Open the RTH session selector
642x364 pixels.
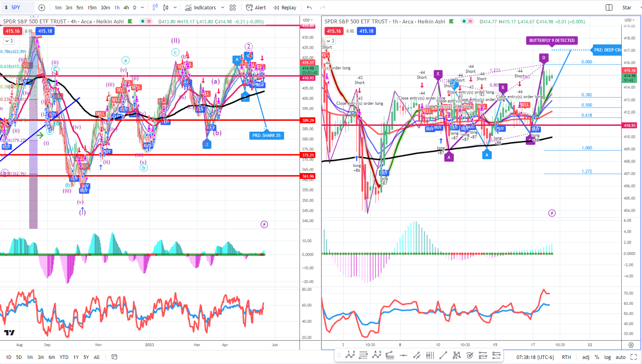(566, 357)
